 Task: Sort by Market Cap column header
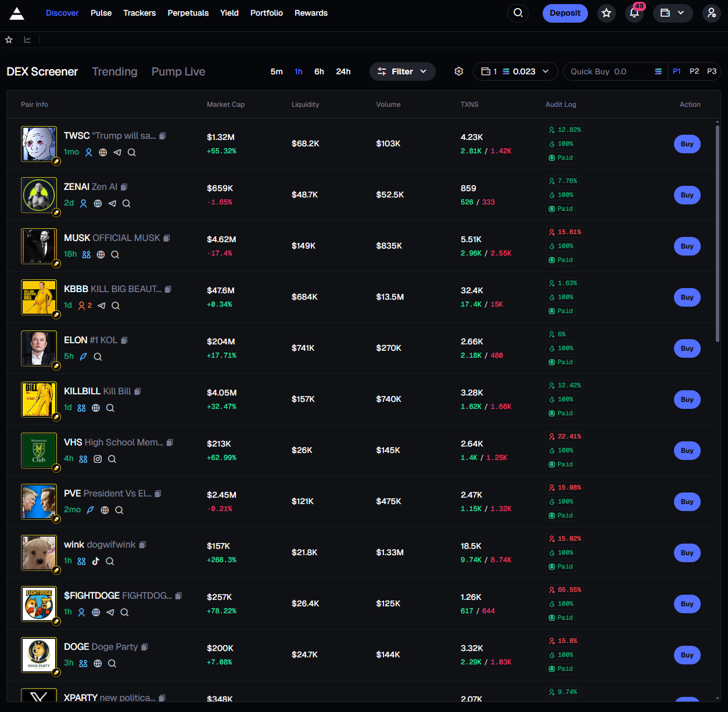point(225,105)
